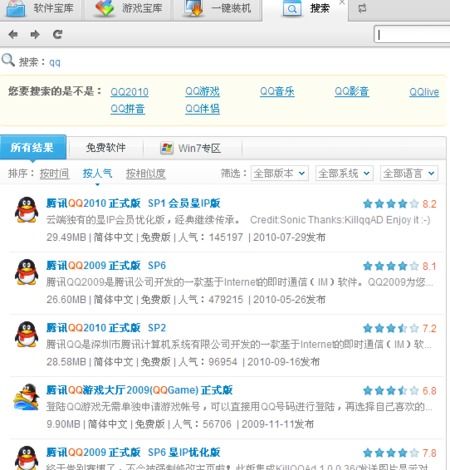450x470 pixels.
Task: Open the QQ拼音 suggestion link
Action: (x=127, y=109)
